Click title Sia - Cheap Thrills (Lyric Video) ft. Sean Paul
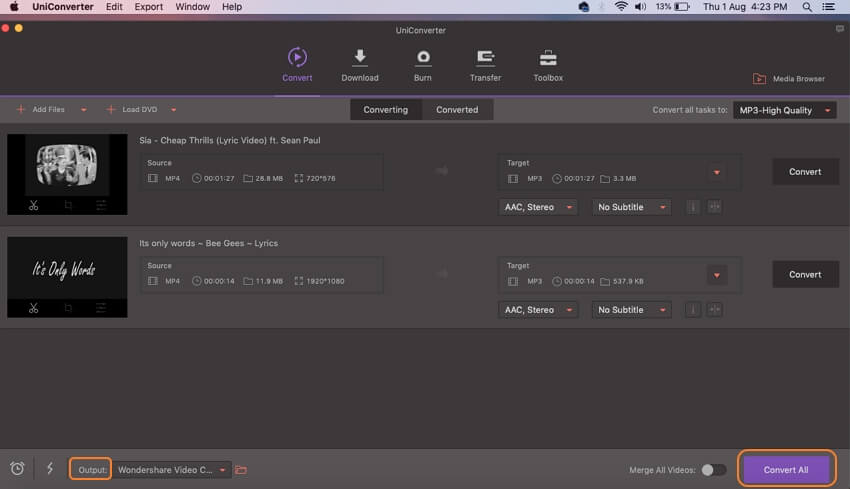850x489 pixels. (230, 140)
